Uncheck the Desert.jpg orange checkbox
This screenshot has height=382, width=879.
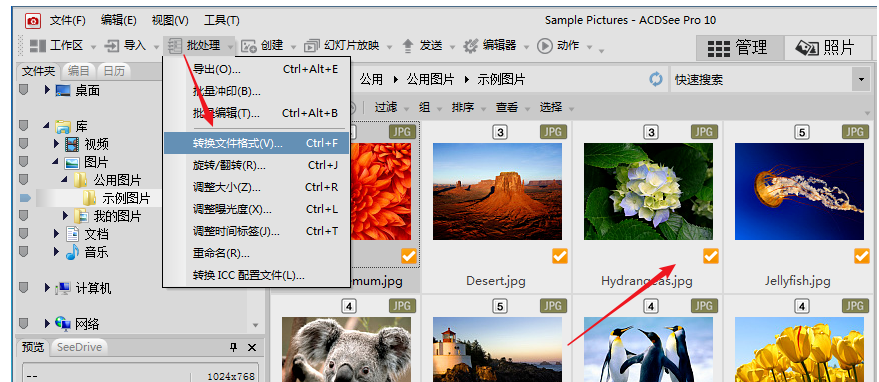[x=559, y=256]
